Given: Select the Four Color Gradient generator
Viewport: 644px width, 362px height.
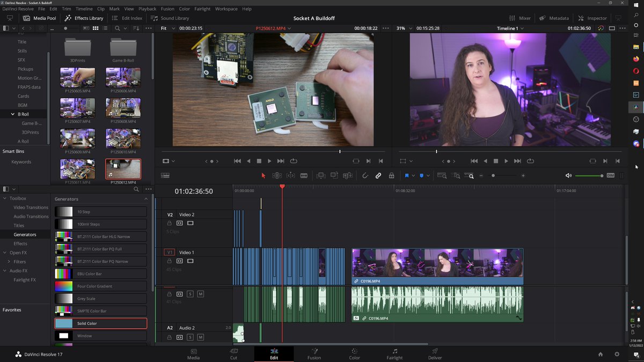Looking at the screenshot, I should tap(100, 286).
